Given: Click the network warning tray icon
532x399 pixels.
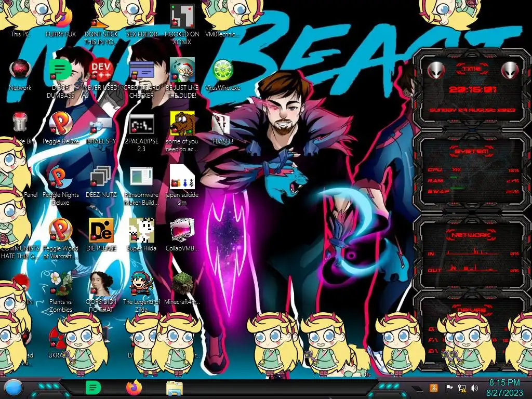Looking at the screenshot, I should point(462,388).
